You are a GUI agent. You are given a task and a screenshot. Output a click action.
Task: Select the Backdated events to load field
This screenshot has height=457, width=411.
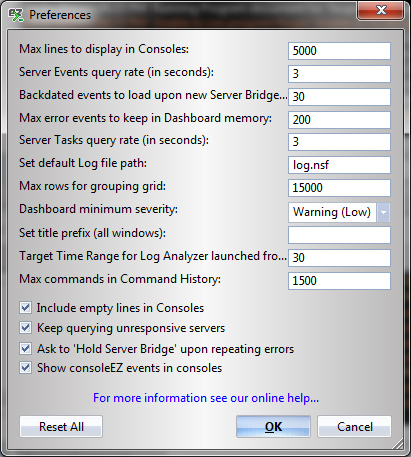(x=339, y=97)
